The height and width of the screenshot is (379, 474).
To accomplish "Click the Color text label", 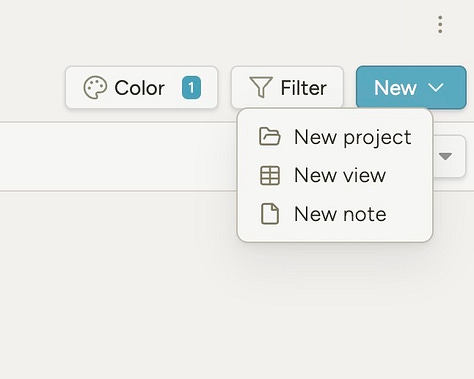I will point(140,88).
